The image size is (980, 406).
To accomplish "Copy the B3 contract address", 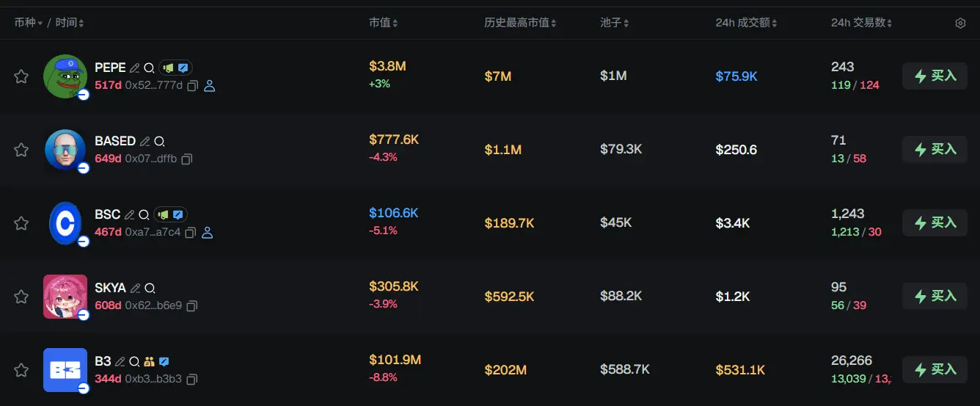I will coord(192,380).
